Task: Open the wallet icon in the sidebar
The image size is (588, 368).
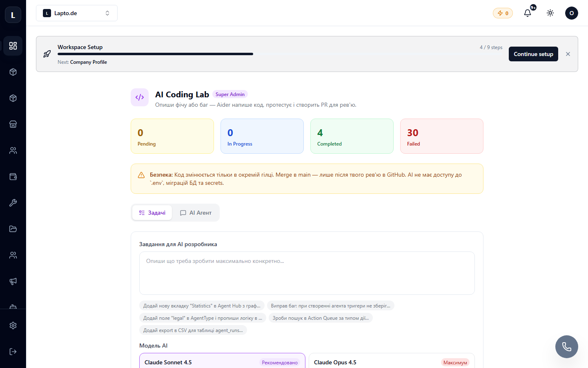Action: pyautogui.click(x=13, y=177)
